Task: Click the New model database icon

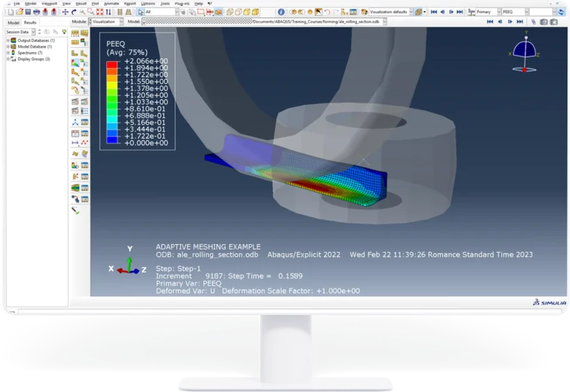Action: tap(11, 12)
